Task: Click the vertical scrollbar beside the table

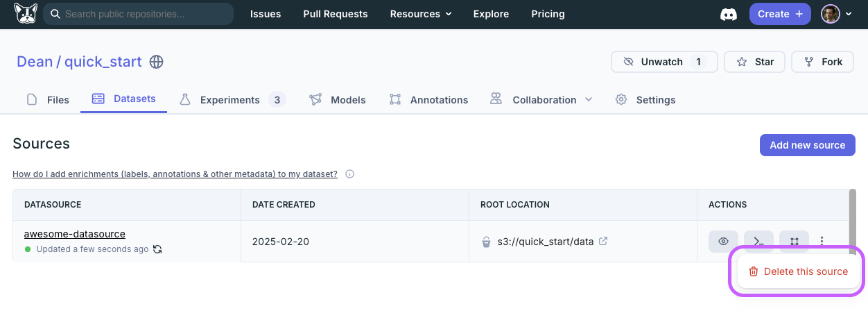Action: click(851, 222)
